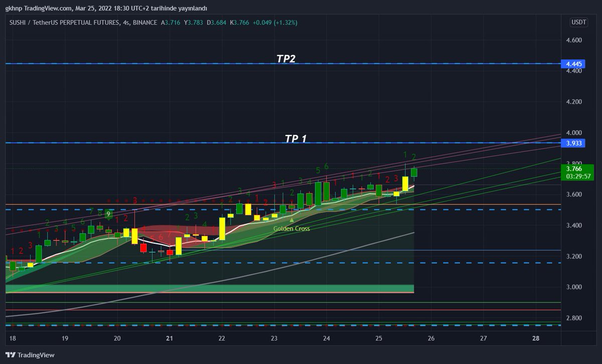The width and height of the screenshot is (602, 364).
Task: Click the Y3.783 high value
Action: (193, 23)
